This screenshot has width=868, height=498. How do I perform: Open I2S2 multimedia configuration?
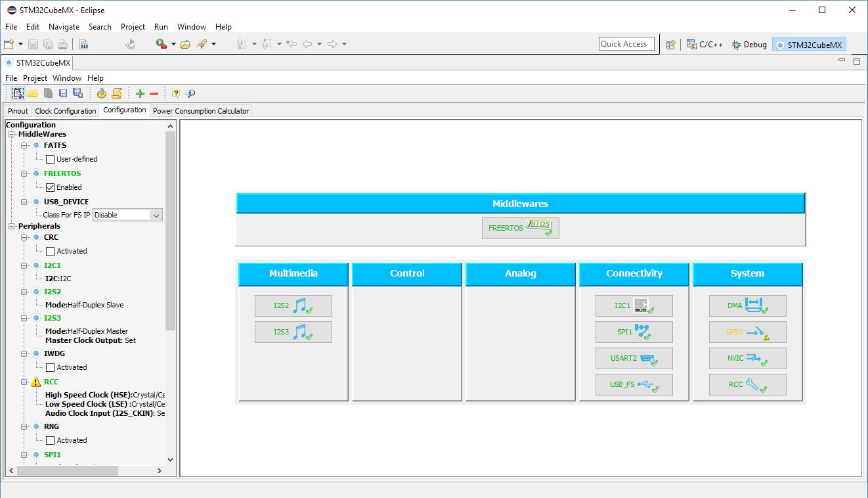(x=293, y=306)
